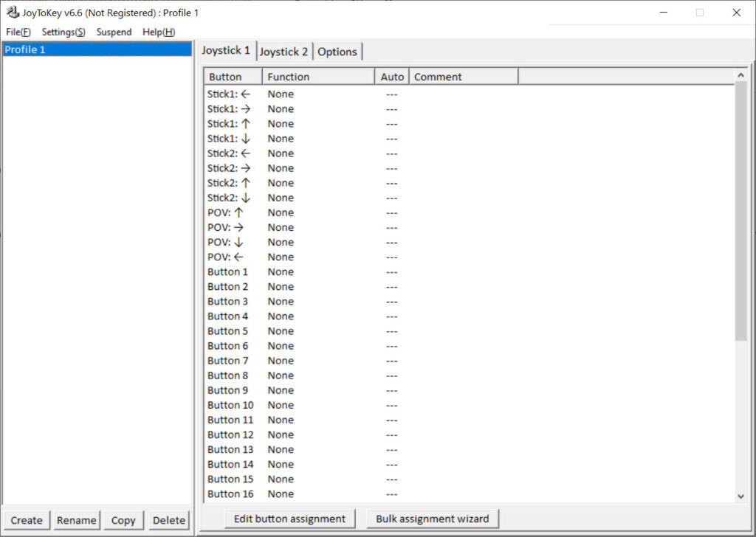756x537 pixels.
Task: Select the POV left arrow row
Action: pyautogui.click(x=469, y=257)
